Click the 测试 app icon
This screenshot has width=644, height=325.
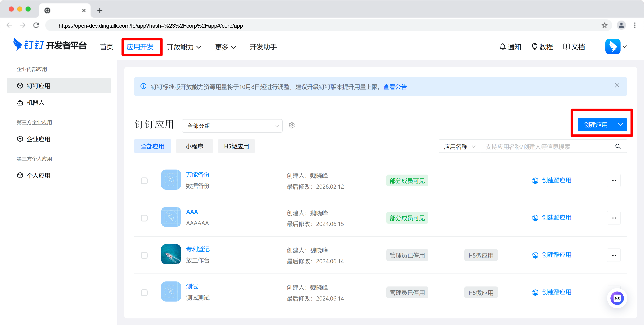tap(171, 292)
